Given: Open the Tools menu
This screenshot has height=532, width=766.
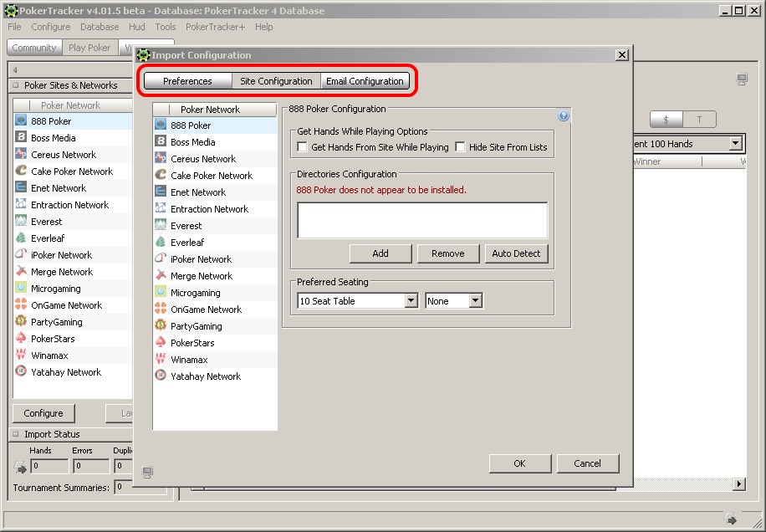Looking at the screenshot, I should pos(166,27).
